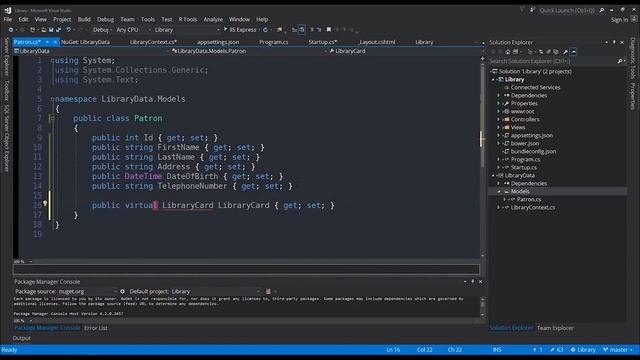Click the Preview Selected Items icon in Solution Explorer
This screenshot has height=360, width=640.
click(573, 52)
